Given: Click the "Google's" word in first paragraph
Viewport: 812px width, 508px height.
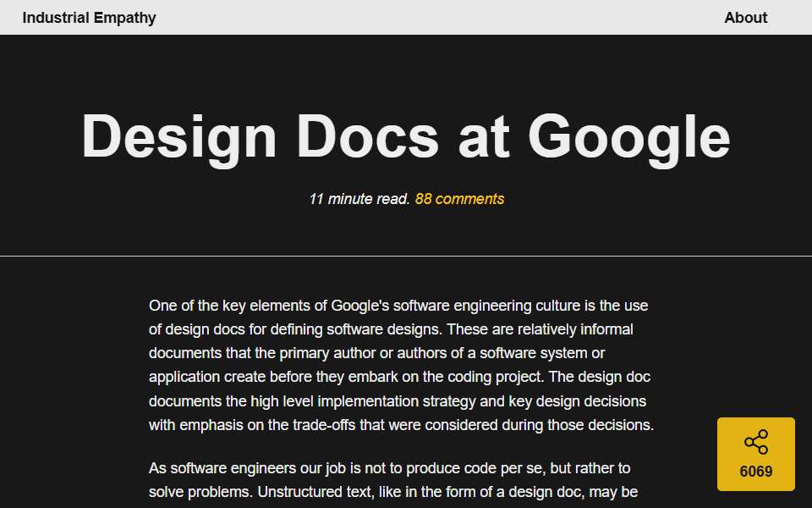Looking at the screenshot, I should coord(360,306).
